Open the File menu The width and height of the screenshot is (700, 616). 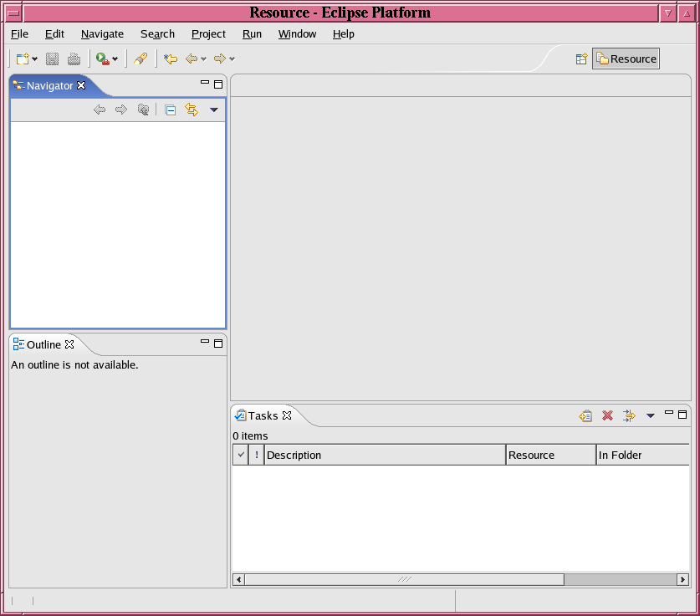[19, 34]
